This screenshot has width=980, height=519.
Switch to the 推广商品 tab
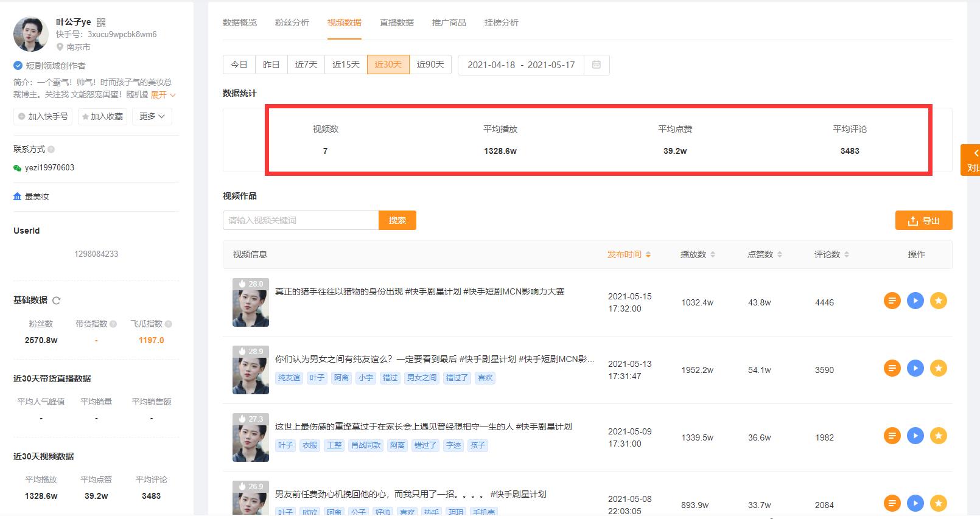click(449, 23)
